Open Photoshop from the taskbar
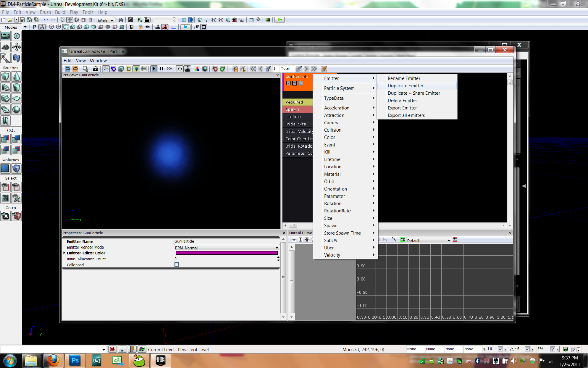The width and height of the screenshot is (588, 368). tap(75, 361)
